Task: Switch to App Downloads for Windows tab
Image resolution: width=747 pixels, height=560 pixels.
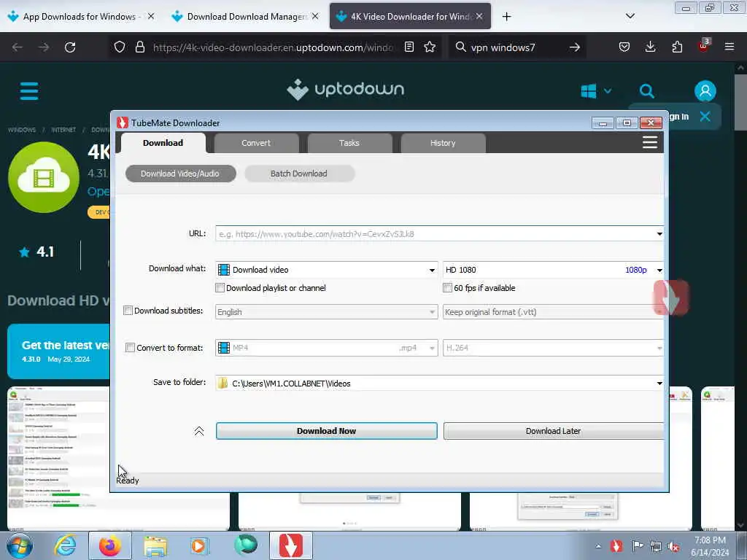Action: (x=81, y=17)
